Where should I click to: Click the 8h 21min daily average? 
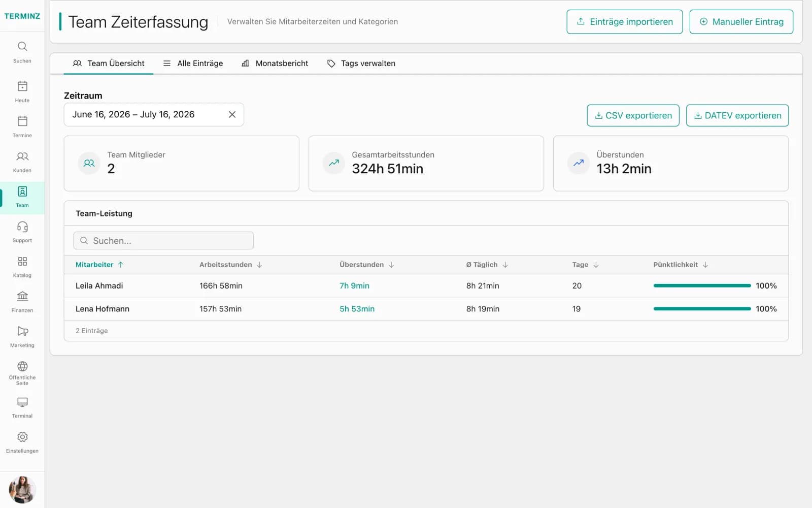coord(483,285)
